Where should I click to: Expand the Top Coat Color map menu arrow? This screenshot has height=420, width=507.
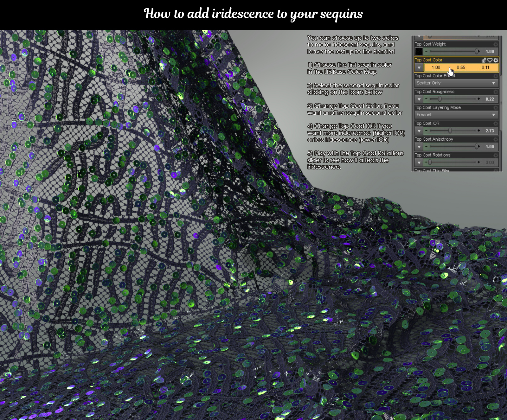tap(419, 67)
